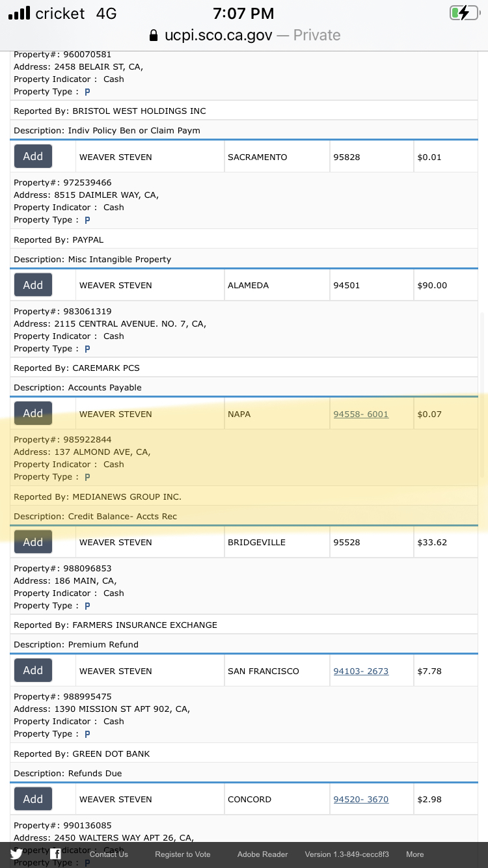Open the Facebook icon in footer
Viewport: 488px width, 868px height.
[56, 854]
